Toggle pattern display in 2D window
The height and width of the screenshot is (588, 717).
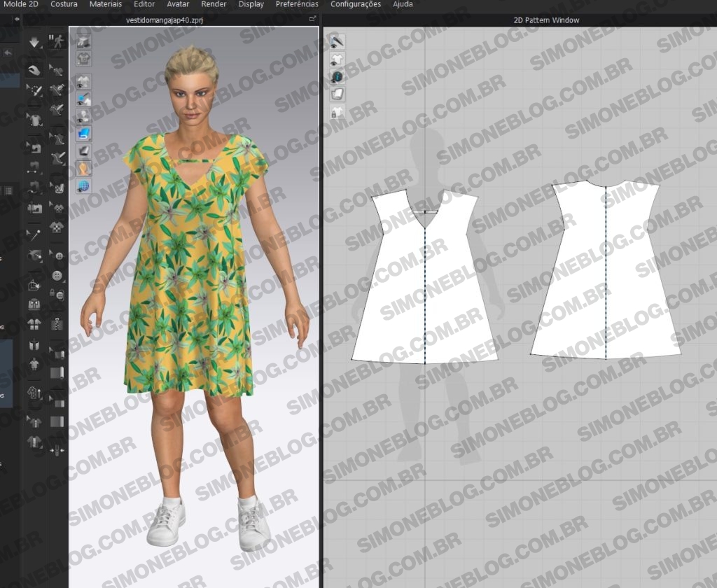[337, 59]
